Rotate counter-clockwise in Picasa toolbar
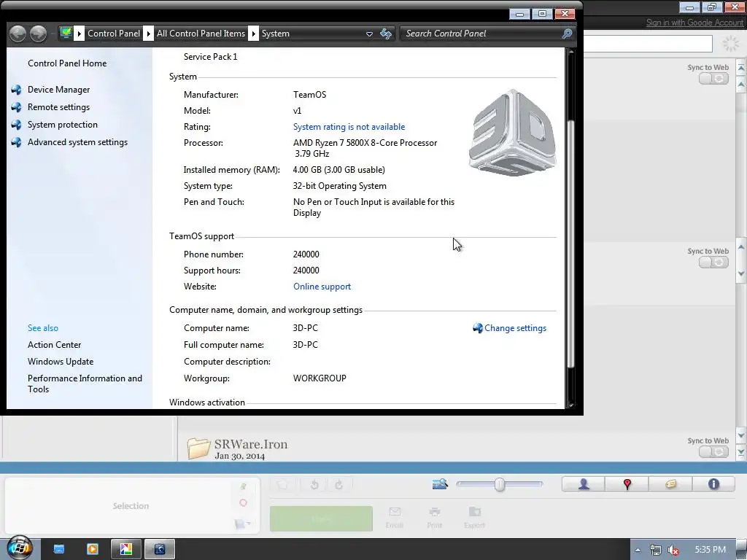 click(314, 485)
